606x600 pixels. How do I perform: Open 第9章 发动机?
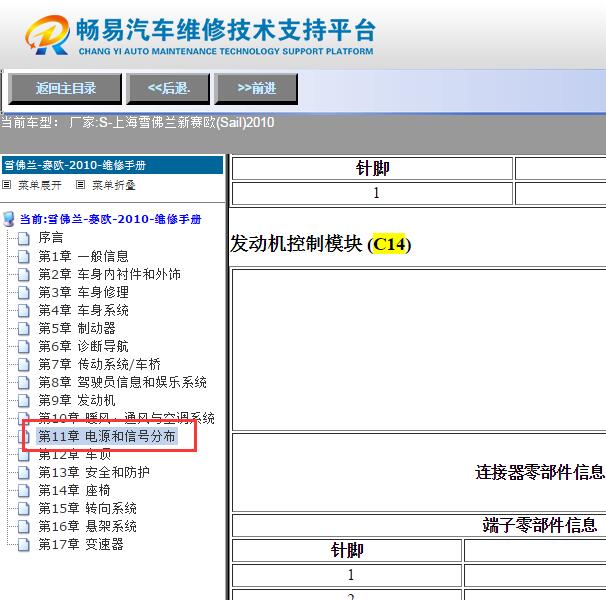[77, 400]
